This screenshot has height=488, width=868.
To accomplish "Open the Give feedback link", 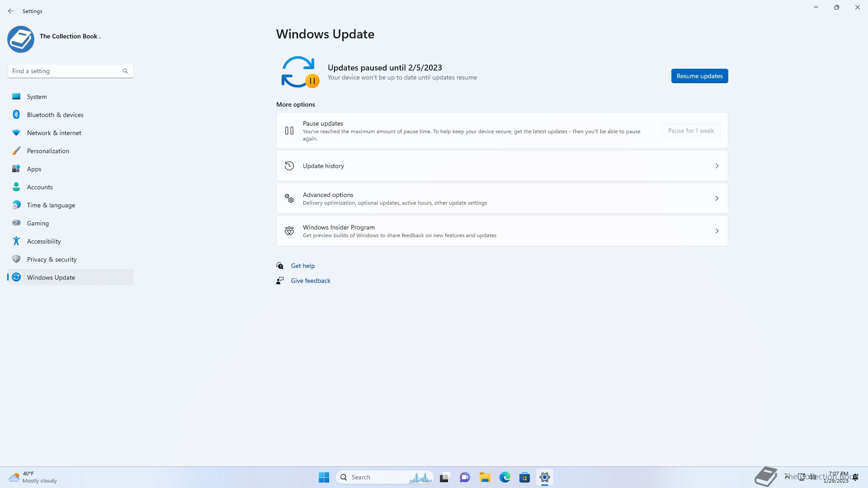I will pyautogui.click(x=311, y=281).
